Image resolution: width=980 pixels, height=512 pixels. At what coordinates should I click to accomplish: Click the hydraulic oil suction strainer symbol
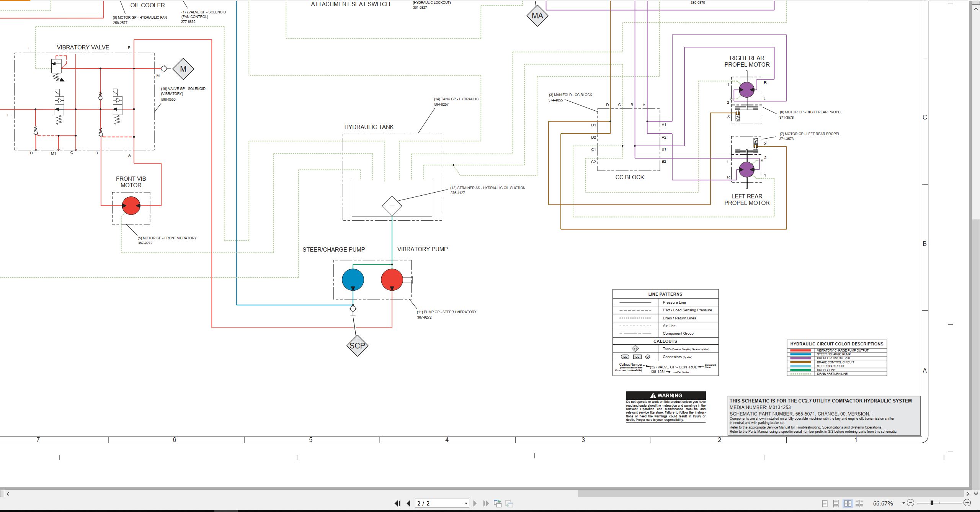tap(392, 206)
